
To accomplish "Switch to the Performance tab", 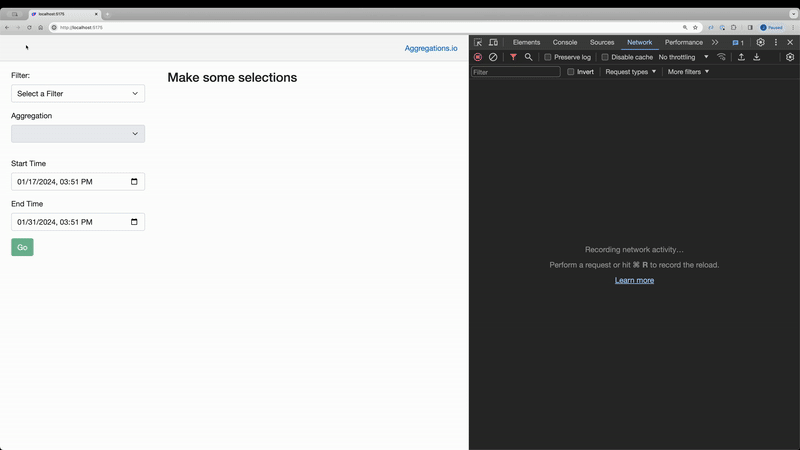I will tap(684, 42).
